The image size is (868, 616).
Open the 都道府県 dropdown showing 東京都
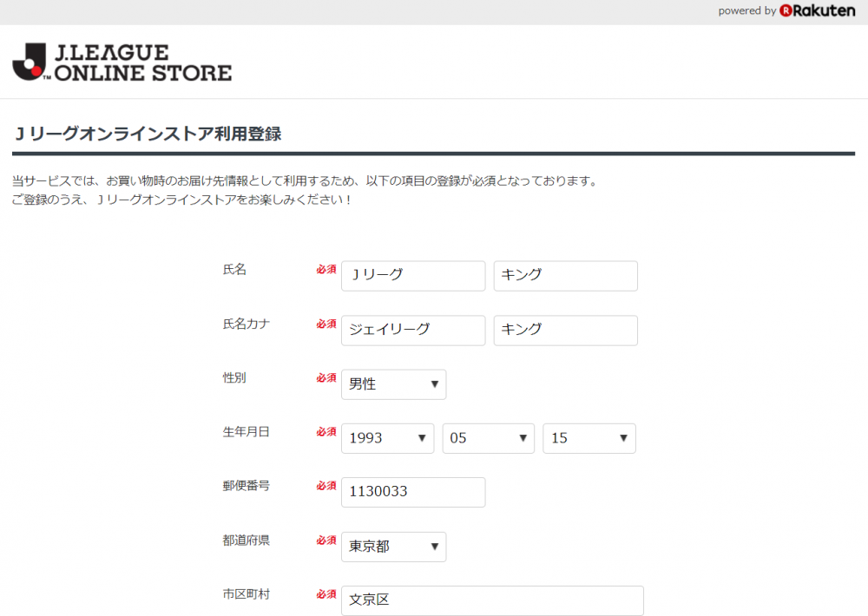click(393, 547)
